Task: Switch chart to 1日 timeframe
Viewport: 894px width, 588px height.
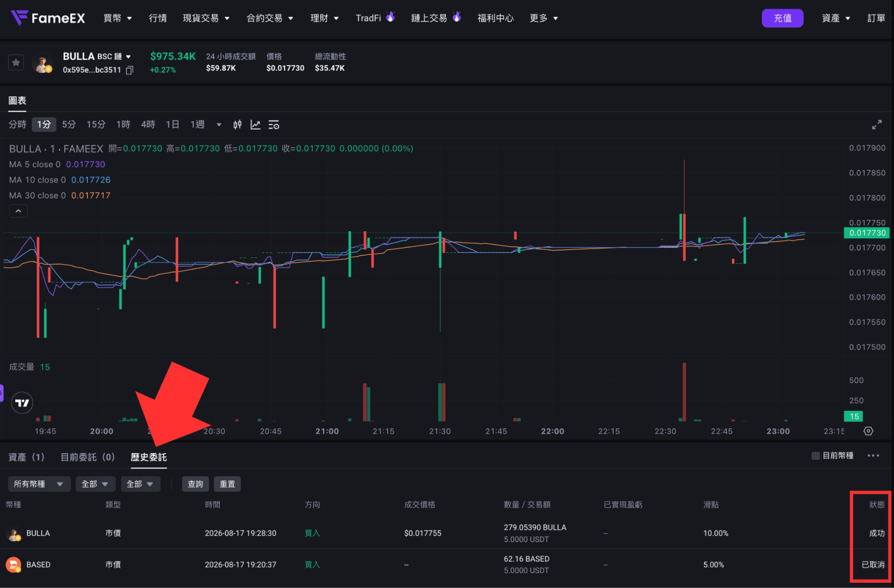Action: tap(172, 125)
